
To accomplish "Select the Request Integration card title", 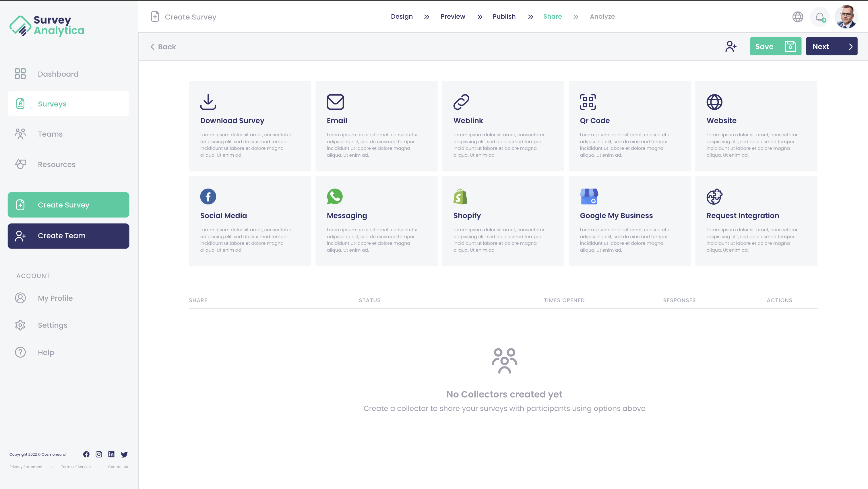I will click(x=742, y=216).
